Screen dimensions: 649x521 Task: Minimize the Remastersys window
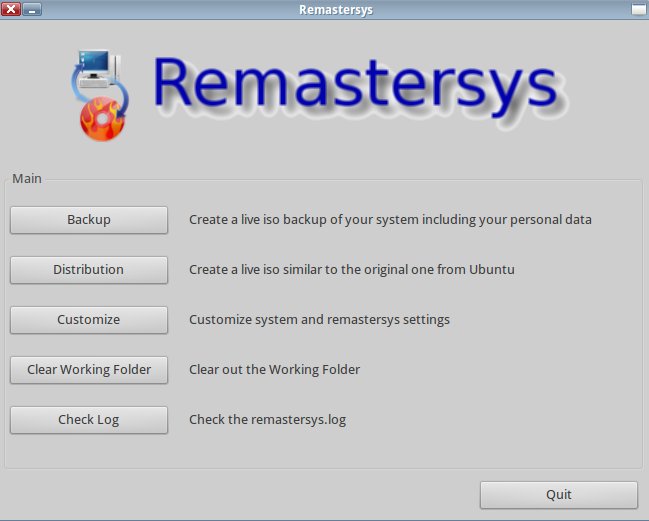[32, 9]
